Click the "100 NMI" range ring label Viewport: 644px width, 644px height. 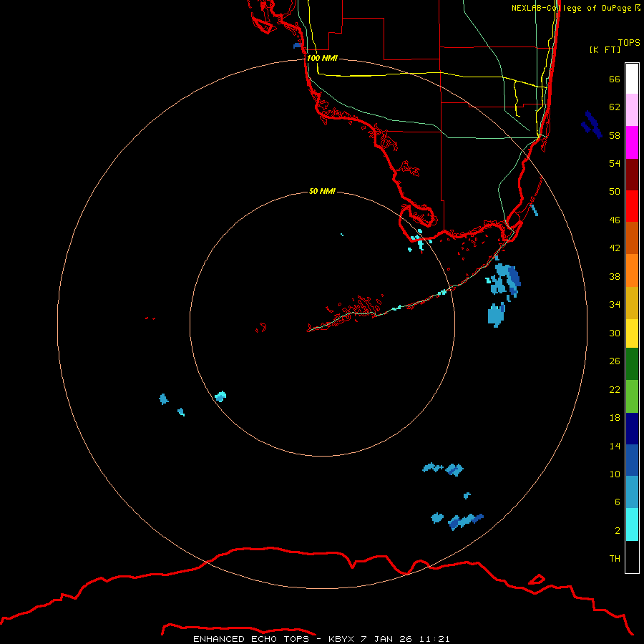[x=322, y=59]
